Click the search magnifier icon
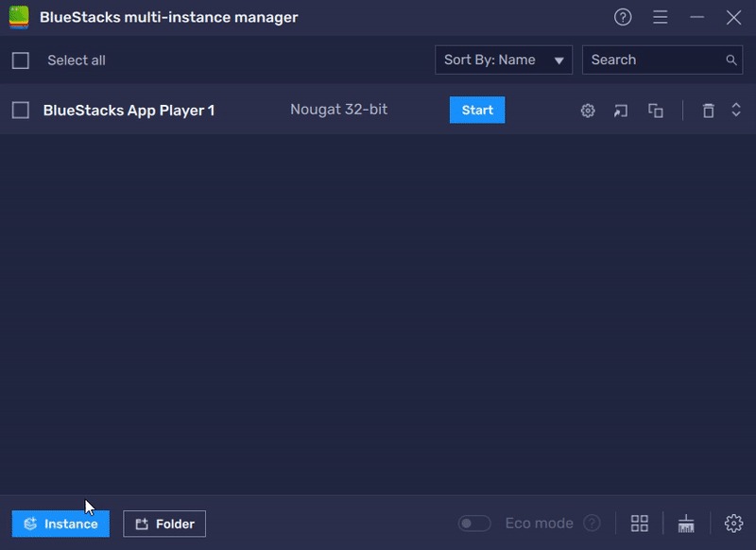The width and height of the screenshot is (756, 550). [x=731, y=60]
